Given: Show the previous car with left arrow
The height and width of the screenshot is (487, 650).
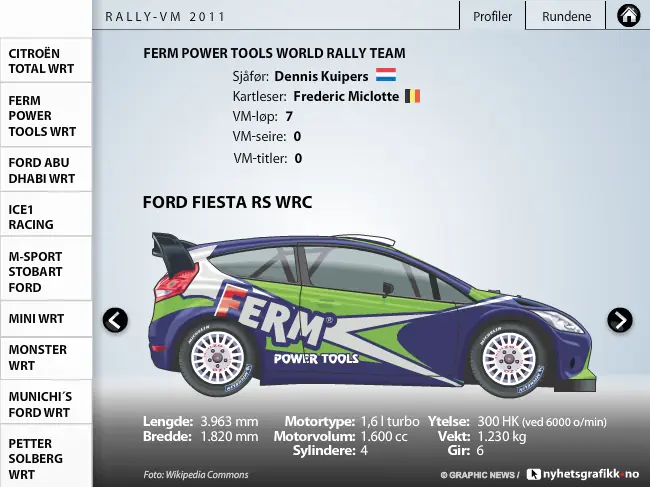Looking at the screenshot, I should [115, 320].
